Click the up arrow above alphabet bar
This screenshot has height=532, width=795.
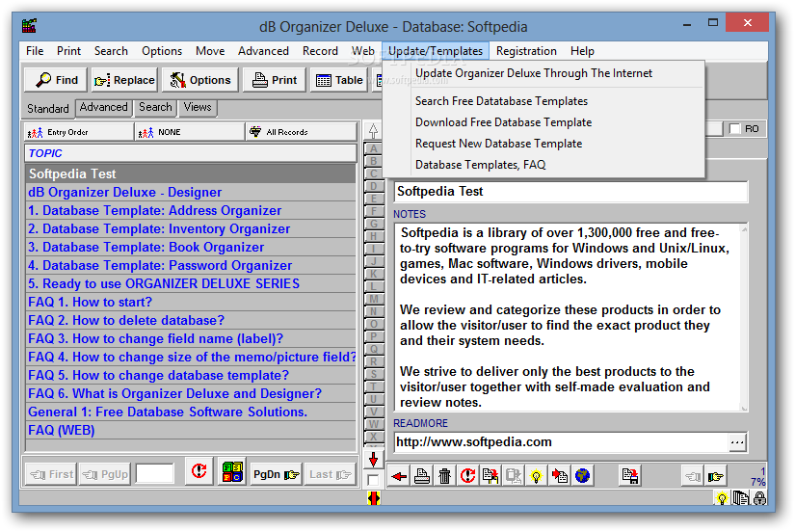click(x=373, y=131)
